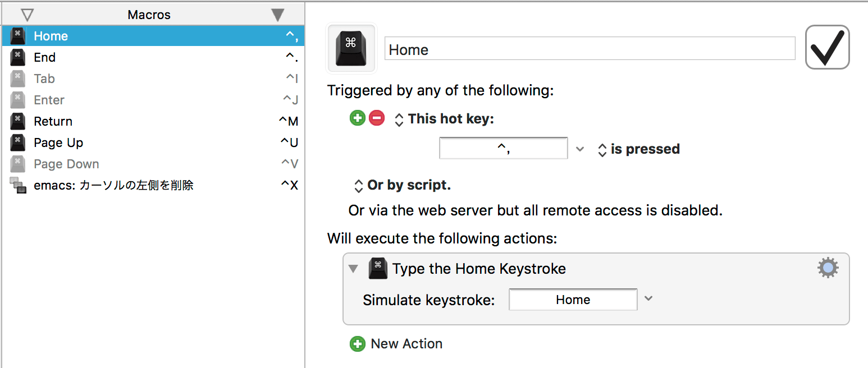Click the 'Or by script' selector
Screen dimensions: 868x368
(x=402, y=185)
